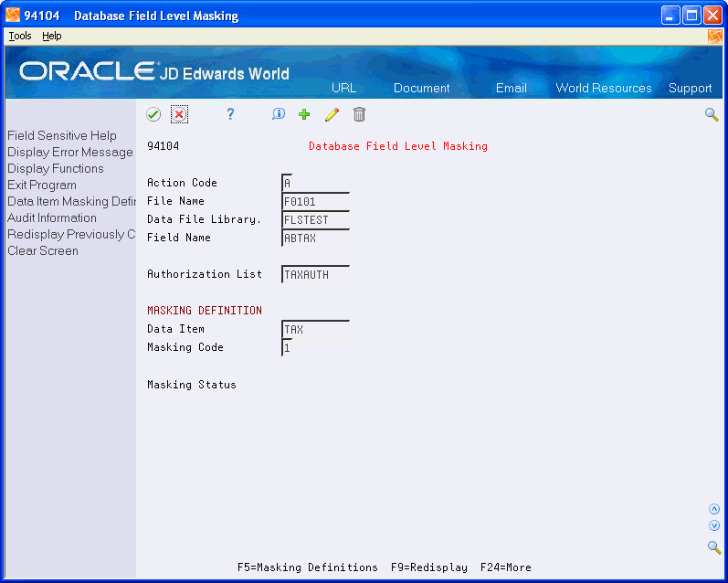Select Audit Information in sidebar

(52, 217)
